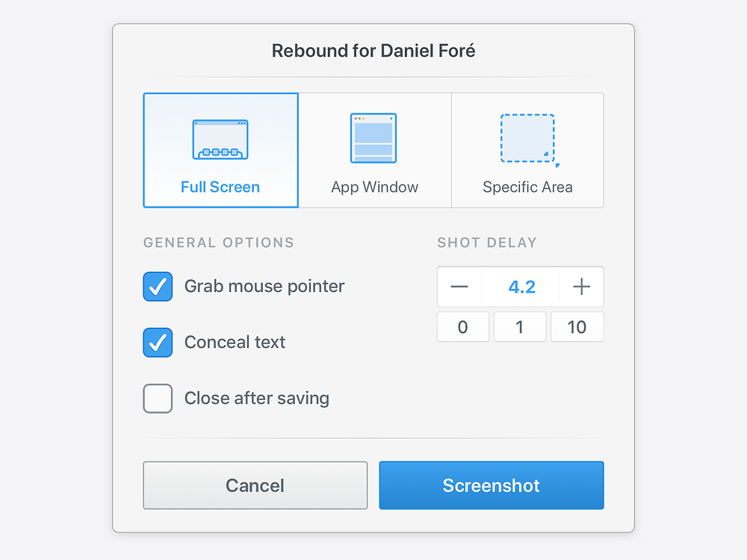The width and height of the screenshot is (747, 560).
Task: Choose the 10 second delay preset
Action: [577, 326]
